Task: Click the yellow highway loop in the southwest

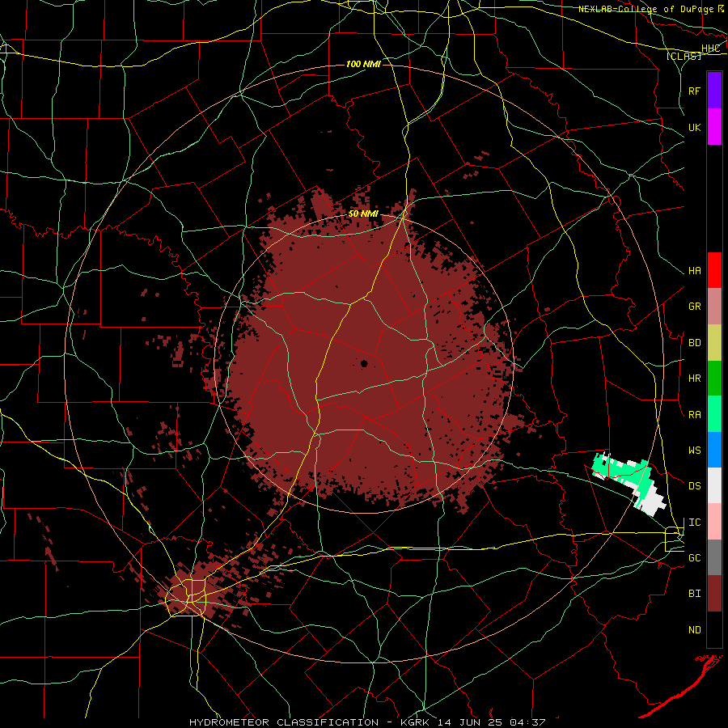Action: [186, 597]
